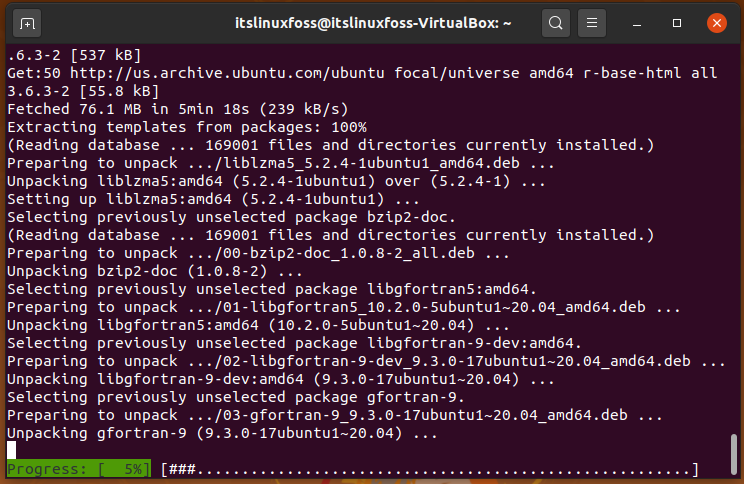Click 'Preparing to unpack .../03-gfortran-9' line
Viewport: 744px width, 484px height.
click(x=335, y=415)
